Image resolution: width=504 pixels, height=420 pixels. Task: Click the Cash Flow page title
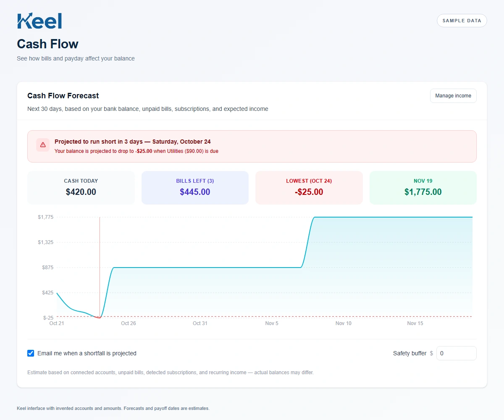point(47,44)
